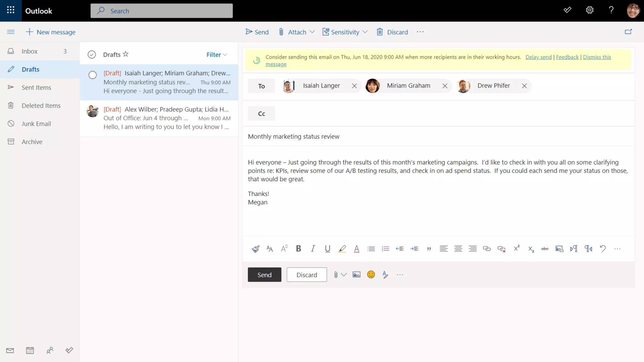Open Calendar from bottom navigation
This screenshot has width=644, height=362.
pos(30,350)
